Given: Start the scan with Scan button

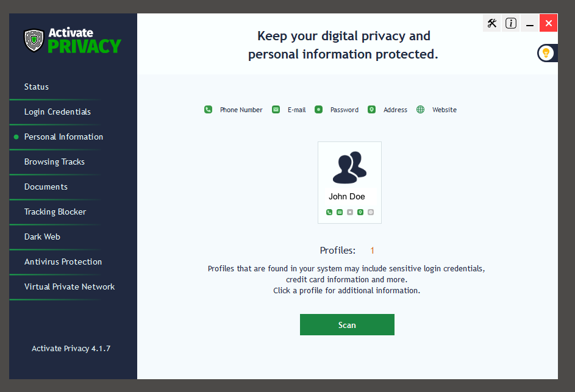Looking at the screenshot, I should click(347, 324).
